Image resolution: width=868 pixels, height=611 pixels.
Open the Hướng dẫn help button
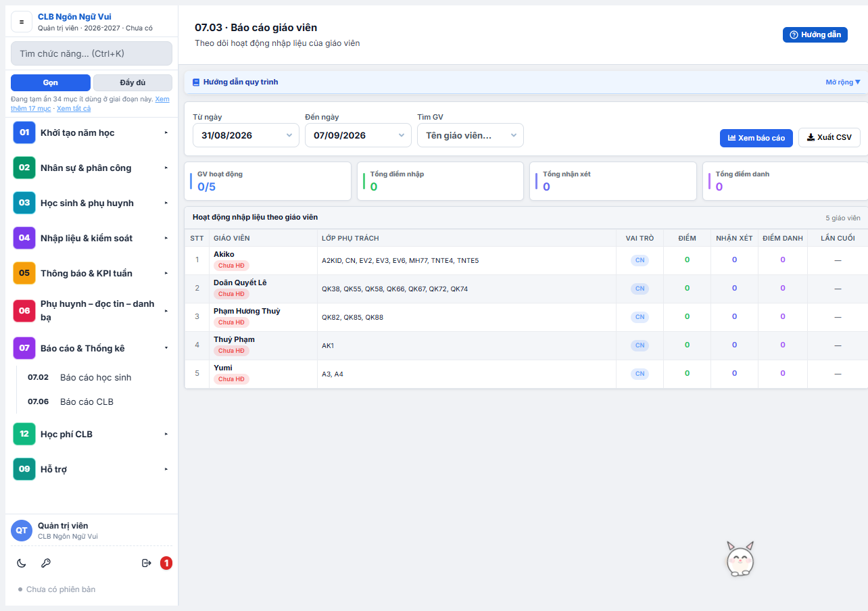click(x=815, y=34)
